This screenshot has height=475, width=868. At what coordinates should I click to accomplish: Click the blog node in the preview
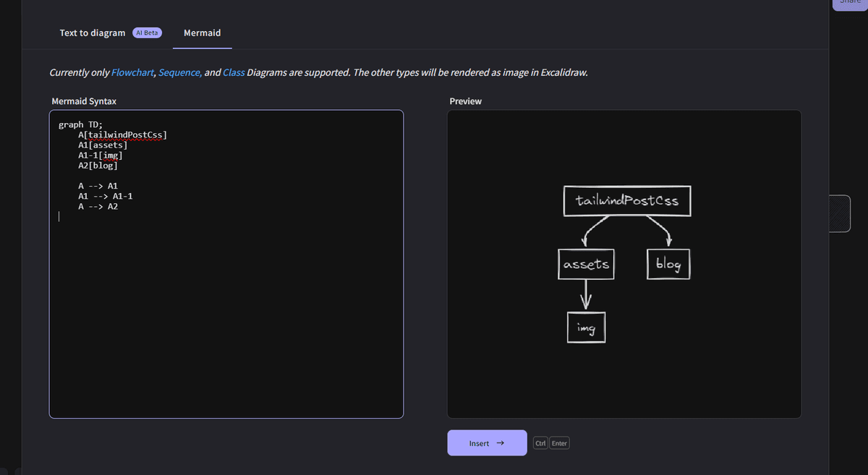668,265
